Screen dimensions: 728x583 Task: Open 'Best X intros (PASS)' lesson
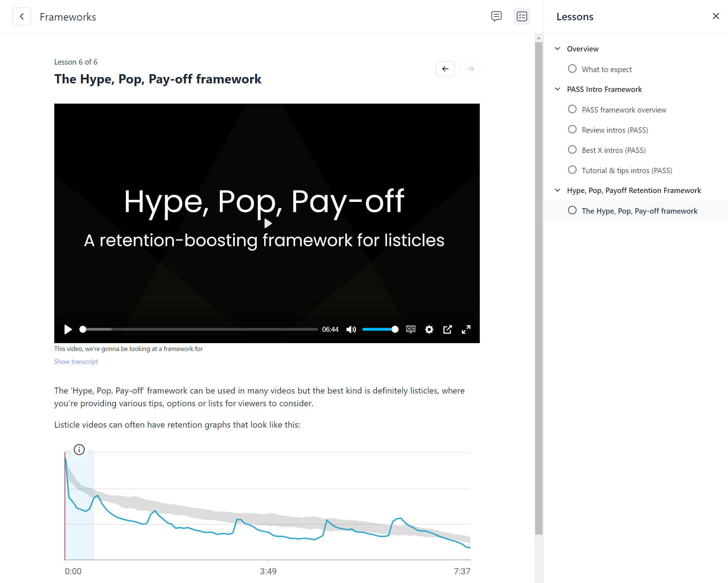tap(613, 150)
